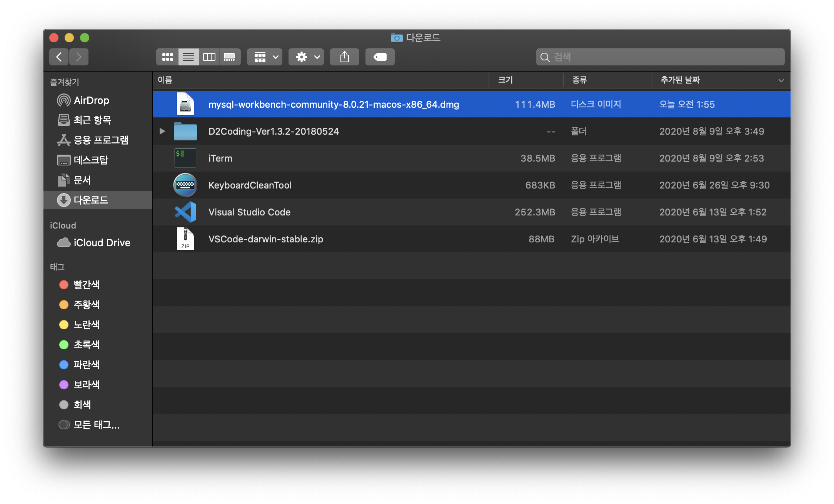Open the gear action menu dropdown

(306, 57)
